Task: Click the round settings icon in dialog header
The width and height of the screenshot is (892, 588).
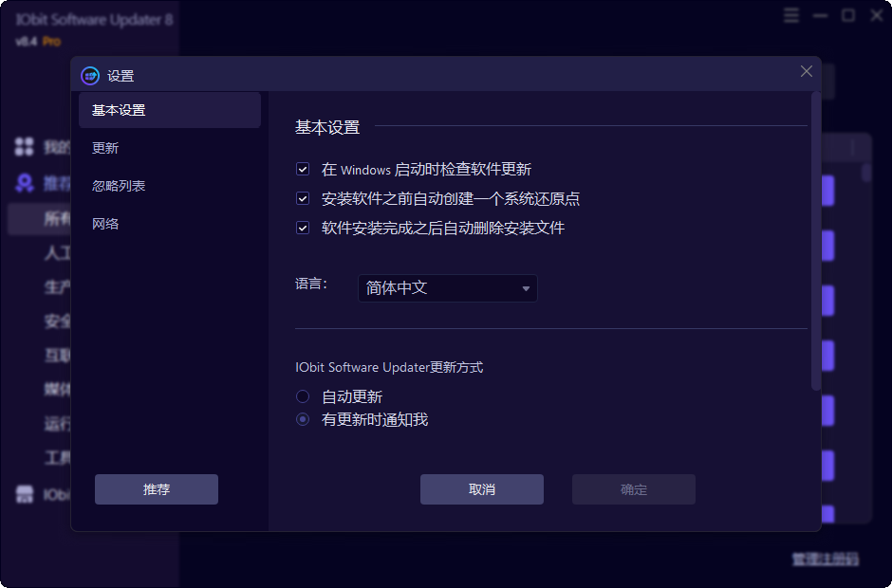Action: [x=90, y=75]
